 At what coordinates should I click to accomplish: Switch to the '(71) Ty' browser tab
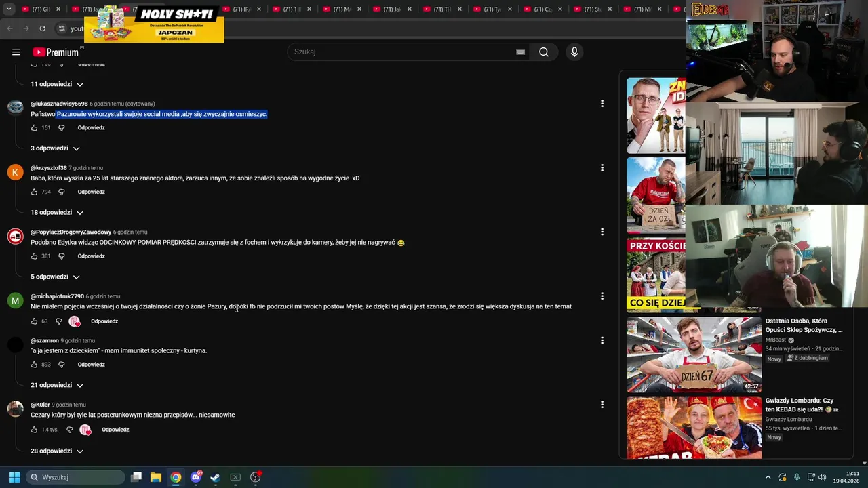tap(493, 9)
